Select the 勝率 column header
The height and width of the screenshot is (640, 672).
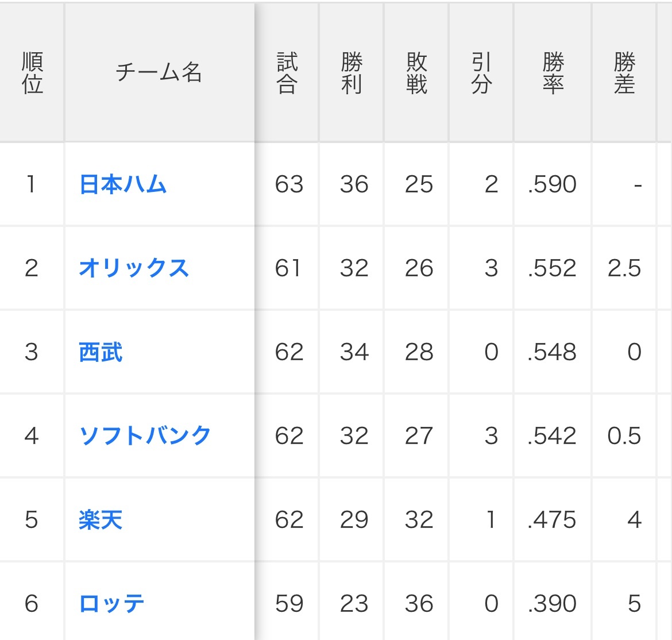[553, 72]
